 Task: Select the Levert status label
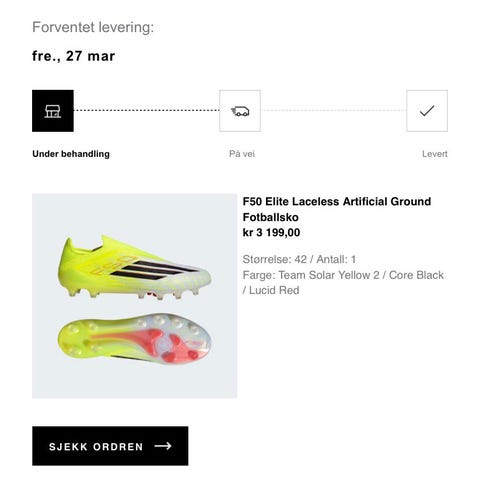click(435, 154)
